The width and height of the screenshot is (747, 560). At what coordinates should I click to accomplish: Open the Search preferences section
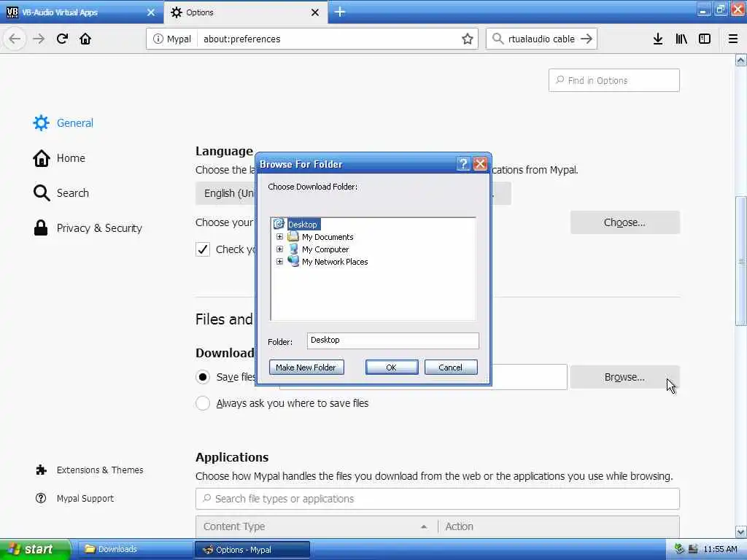pyautogui.click(x=72, y=192)
